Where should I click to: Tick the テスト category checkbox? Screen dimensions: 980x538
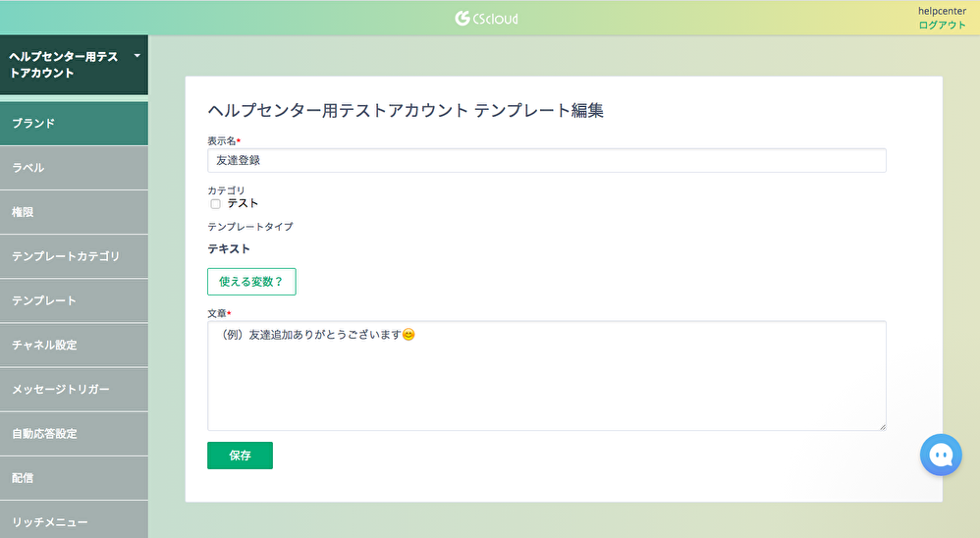216,203
